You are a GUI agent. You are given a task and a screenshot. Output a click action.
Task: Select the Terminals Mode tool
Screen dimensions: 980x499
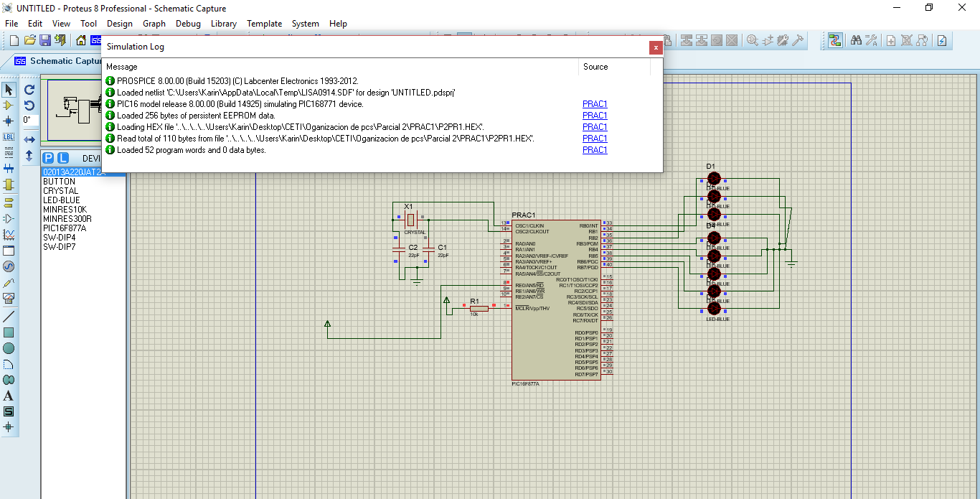point(9,202)
